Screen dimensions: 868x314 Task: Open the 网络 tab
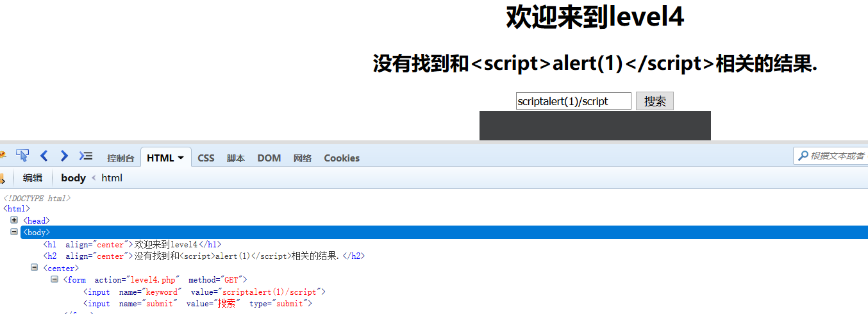click(303, 158)
